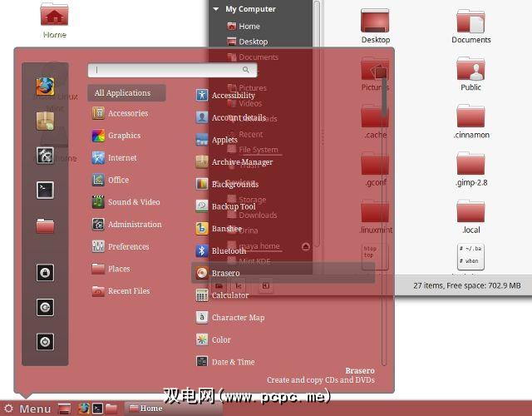The image size is (532, 416).
Task: Launch Banshee media player
Action: [x=219, y=229]
